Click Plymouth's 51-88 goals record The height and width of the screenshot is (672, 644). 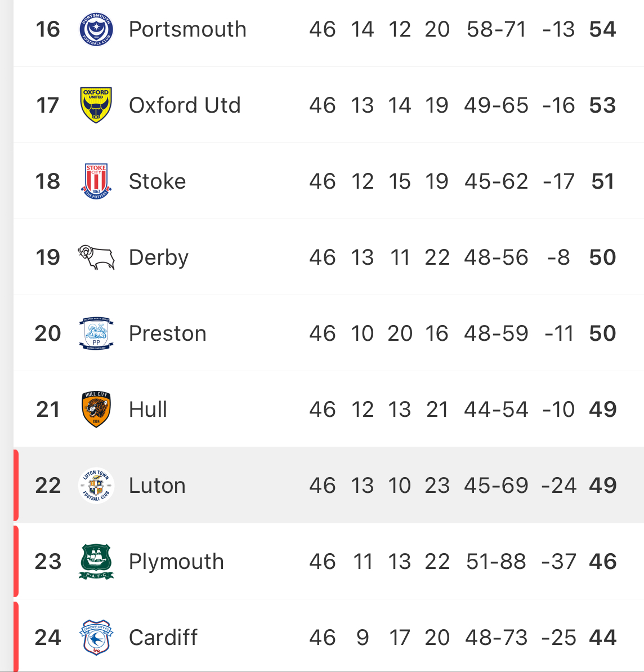click(496, 562)
